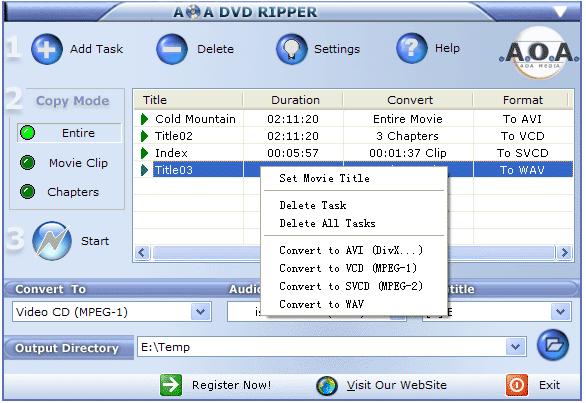Expand the Subtitle dropdown arrow
The width and height of the screenshot is (586, 403).
[560, 311]
